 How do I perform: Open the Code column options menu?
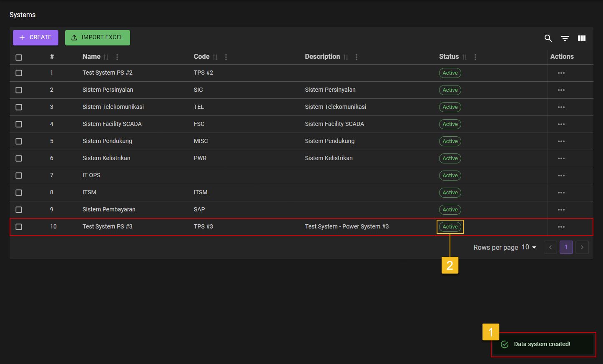(x=226, y=57)
